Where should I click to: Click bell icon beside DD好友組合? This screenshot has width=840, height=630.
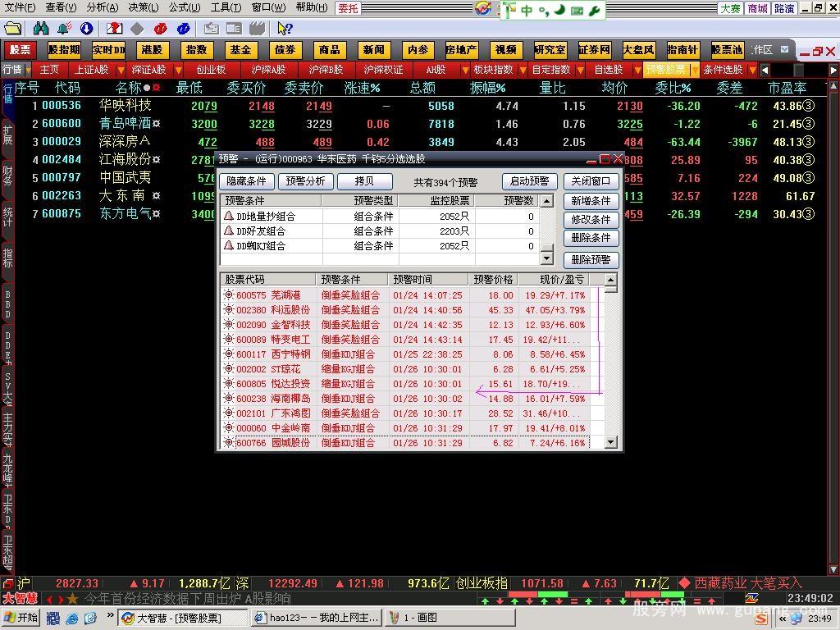point(229,231)
